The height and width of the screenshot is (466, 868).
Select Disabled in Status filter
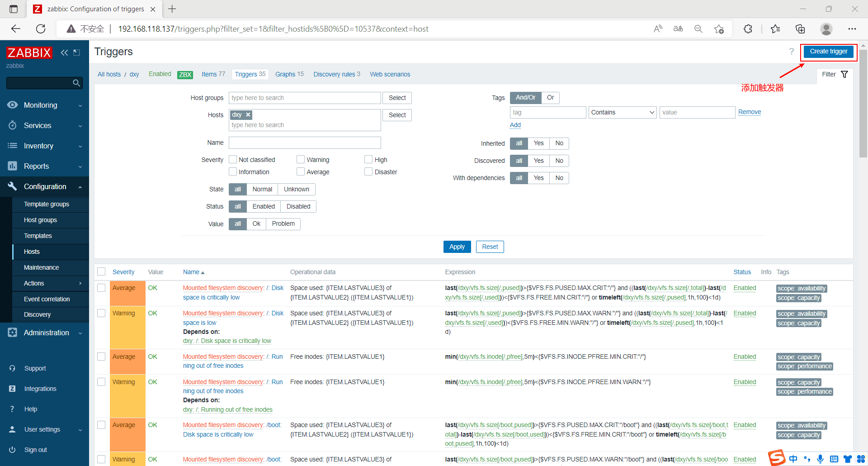[x=298, y=207]
